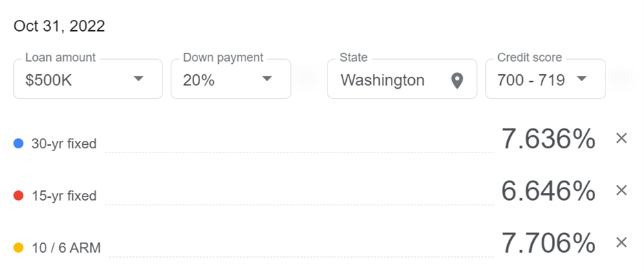
Task: Remove the 30-yr fixed rate row
Action: coord(621,139)
